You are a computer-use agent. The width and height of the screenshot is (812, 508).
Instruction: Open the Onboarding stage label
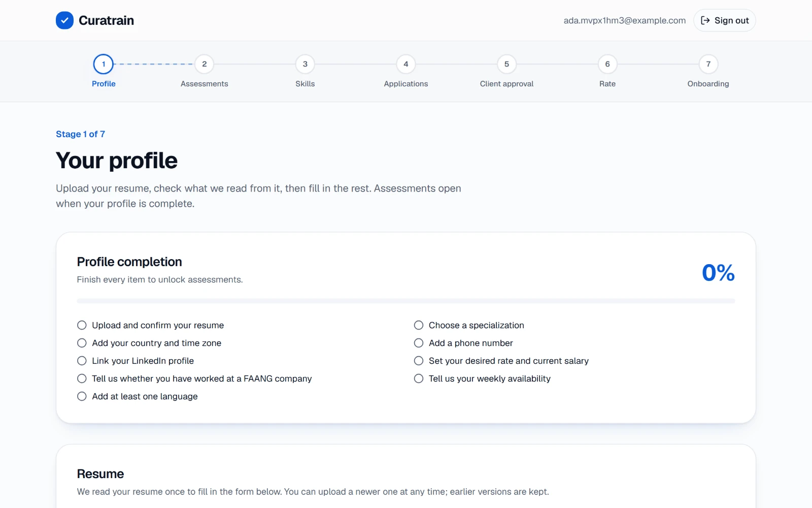pos(708,84)
